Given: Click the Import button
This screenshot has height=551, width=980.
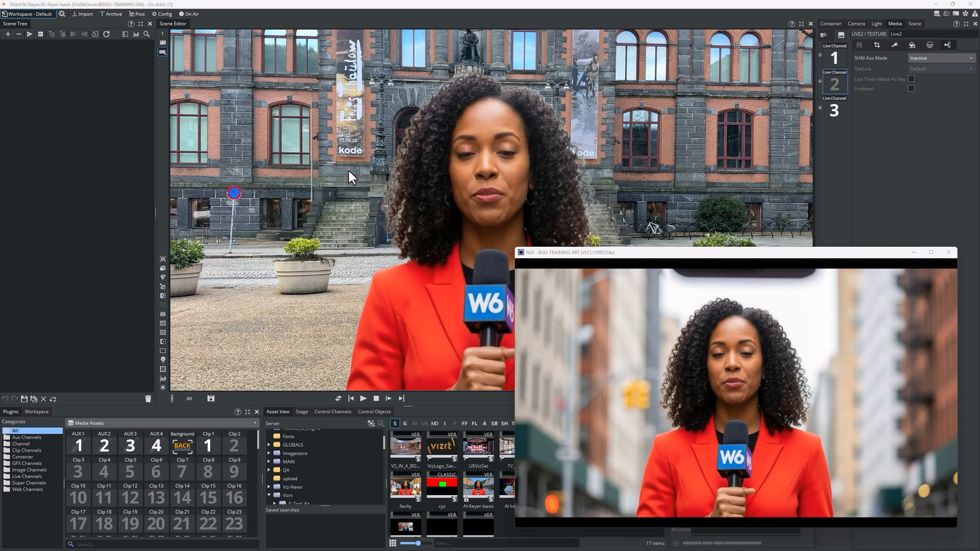Looking at the screenshot, I should (x=82, y=14).
